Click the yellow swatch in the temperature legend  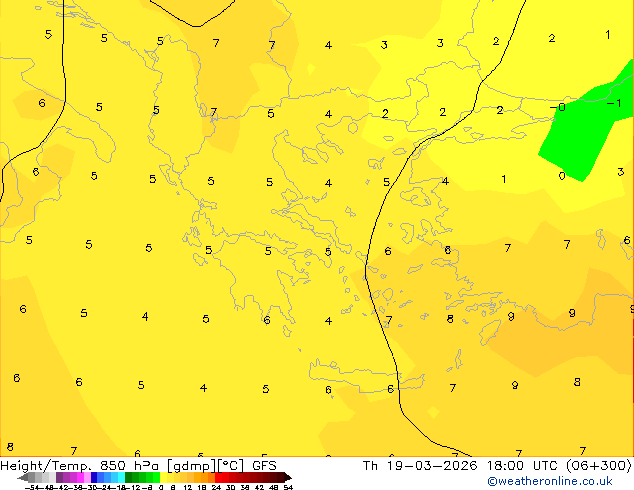[164, 477]
